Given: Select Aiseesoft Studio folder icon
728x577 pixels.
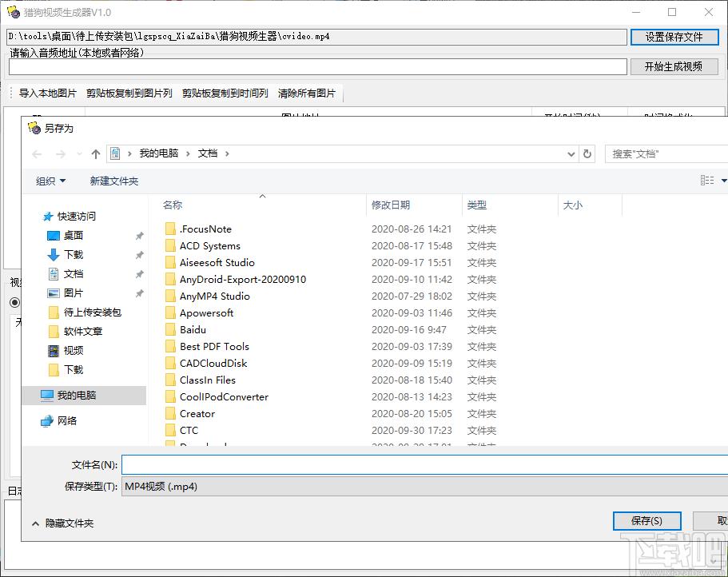Looking at the screenshot, I should pyautogui.click(x=170, y=262).
